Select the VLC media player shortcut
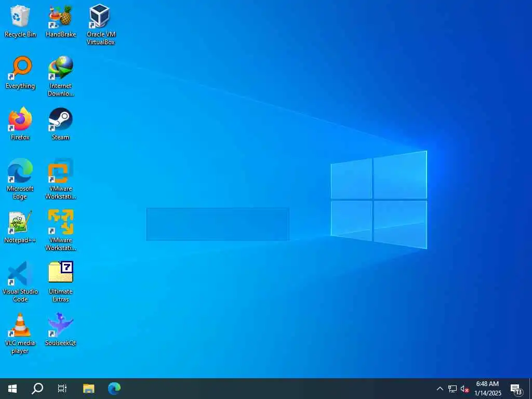Image resolution: width=532 pixels, height=399 pixels. point(20,334)
